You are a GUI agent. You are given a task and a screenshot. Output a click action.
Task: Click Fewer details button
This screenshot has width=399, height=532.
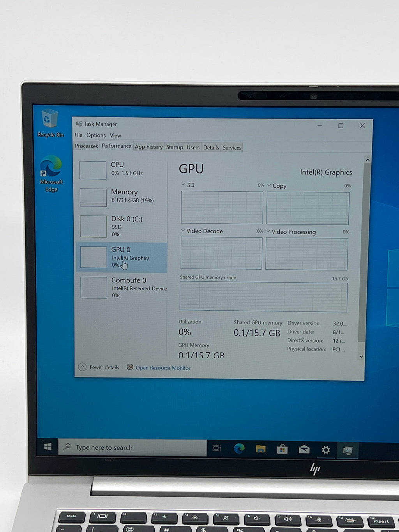tap(99, 367)
